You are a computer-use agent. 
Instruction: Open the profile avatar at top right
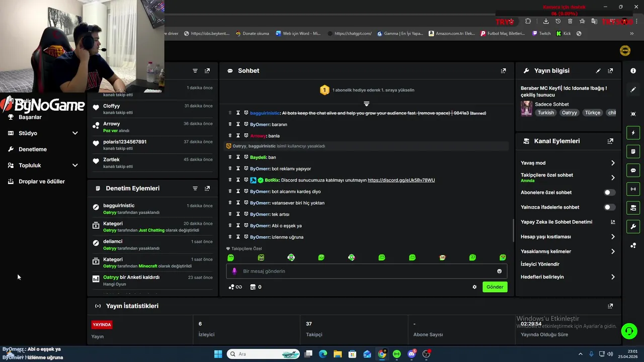625,50
